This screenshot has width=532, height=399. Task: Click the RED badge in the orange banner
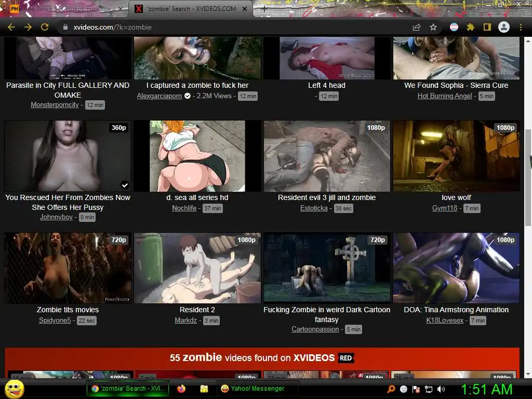click(x=345, y=358)
